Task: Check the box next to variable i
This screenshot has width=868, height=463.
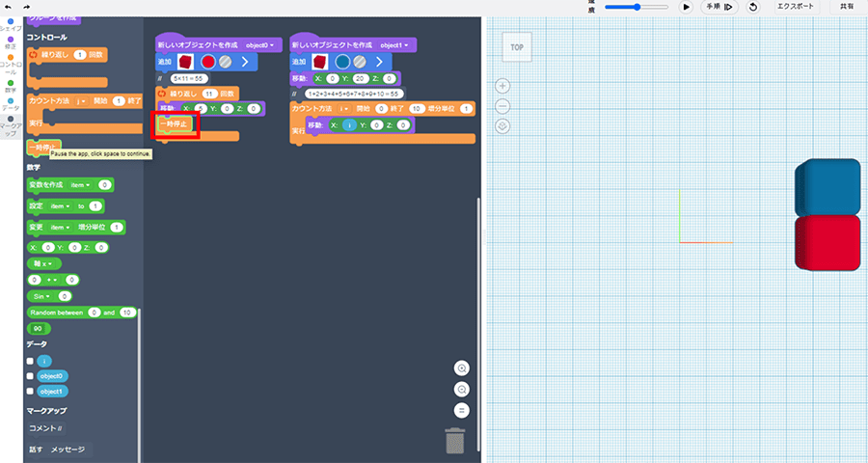Action: [x=30, y=361]
